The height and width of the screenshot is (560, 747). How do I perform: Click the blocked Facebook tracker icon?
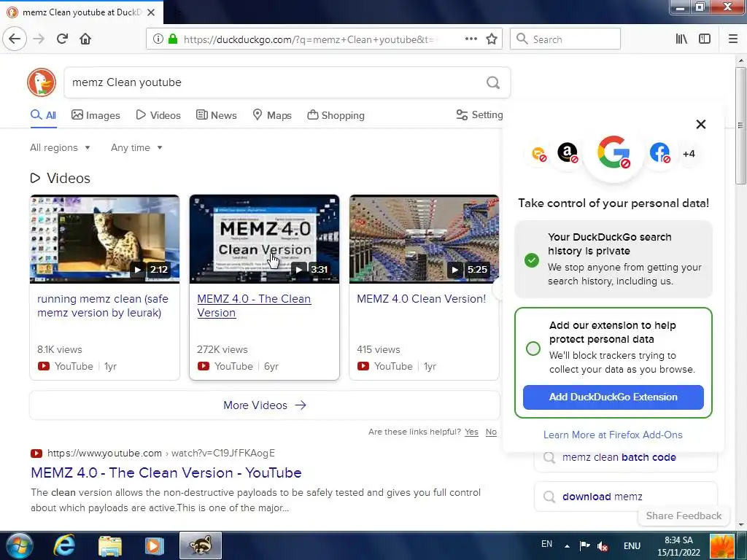659,153
